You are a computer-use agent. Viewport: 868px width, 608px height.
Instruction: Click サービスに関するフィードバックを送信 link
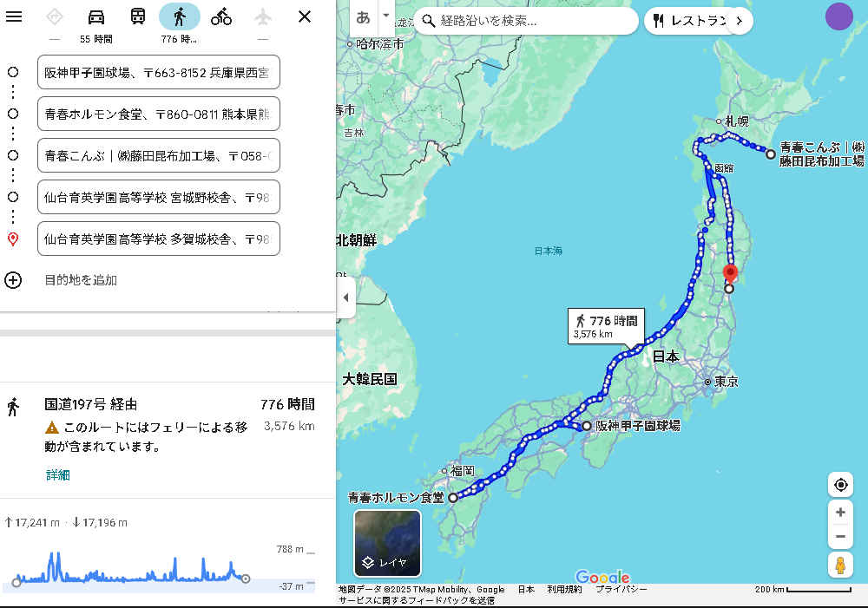417,600
